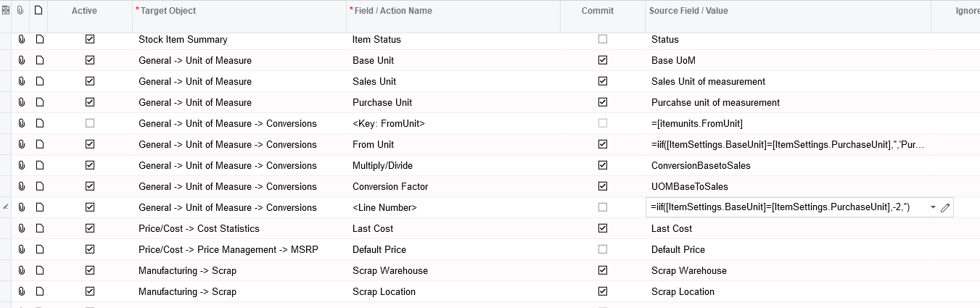This screenshot has height=308, width=980.
Task: Click the Field / Action Name column header
Action: (x=393, y=11)
